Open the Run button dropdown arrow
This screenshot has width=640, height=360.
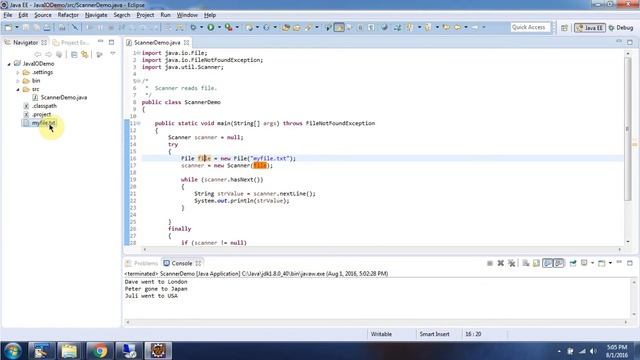pos(219,27)
